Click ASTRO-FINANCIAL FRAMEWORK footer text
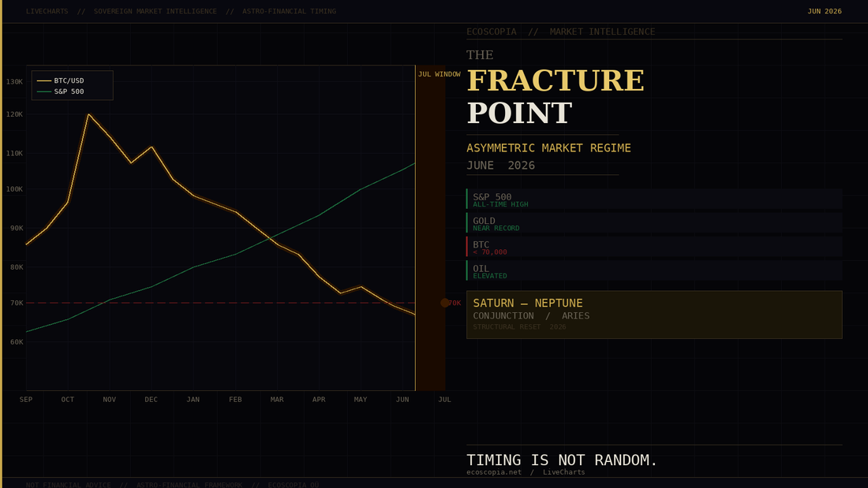Viewport: 868px width, 488px height. pyautogui.click(x=189, y=485)
